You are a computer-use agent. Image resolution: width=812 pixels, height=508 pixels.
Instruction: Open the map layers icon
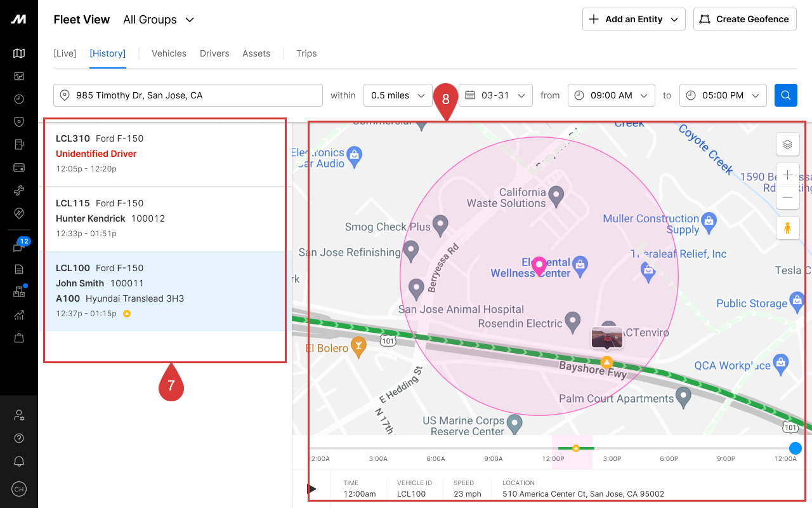pyautogui.click(x=787, y=144)
